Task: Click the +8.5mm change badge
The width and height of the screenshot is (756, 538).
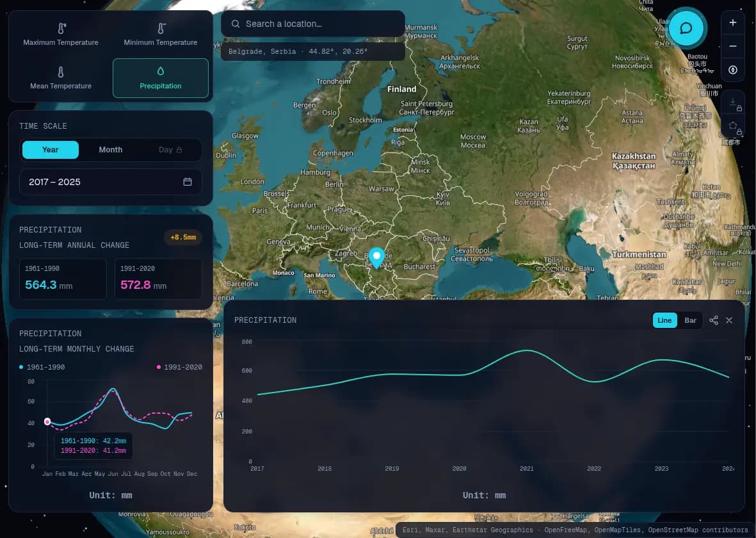Action: pyautogui.click(x=183, y=238)
